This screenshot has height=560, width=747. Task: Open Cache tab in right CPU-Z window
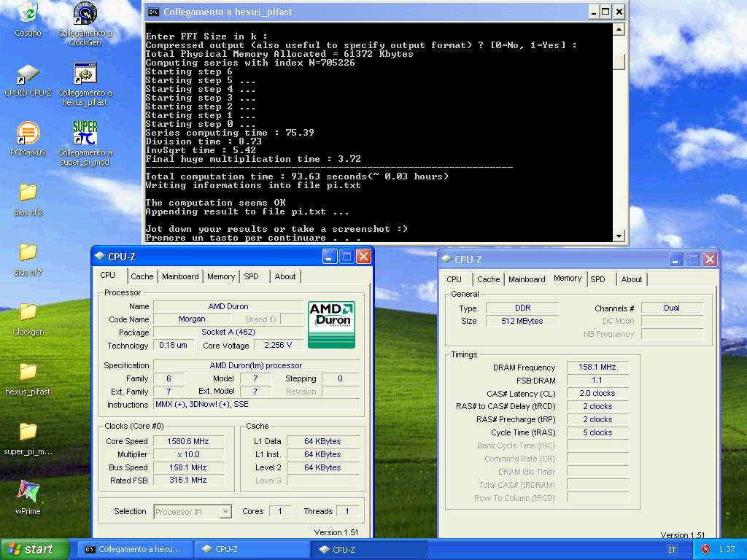point(488,279)
